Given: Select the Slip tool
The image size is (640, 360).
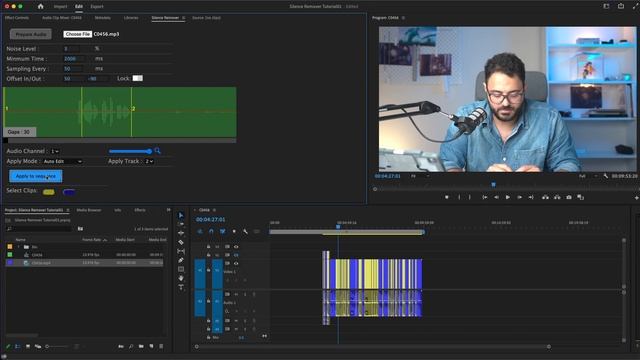Looking at the screenshot, I should [x=181, y=251].
